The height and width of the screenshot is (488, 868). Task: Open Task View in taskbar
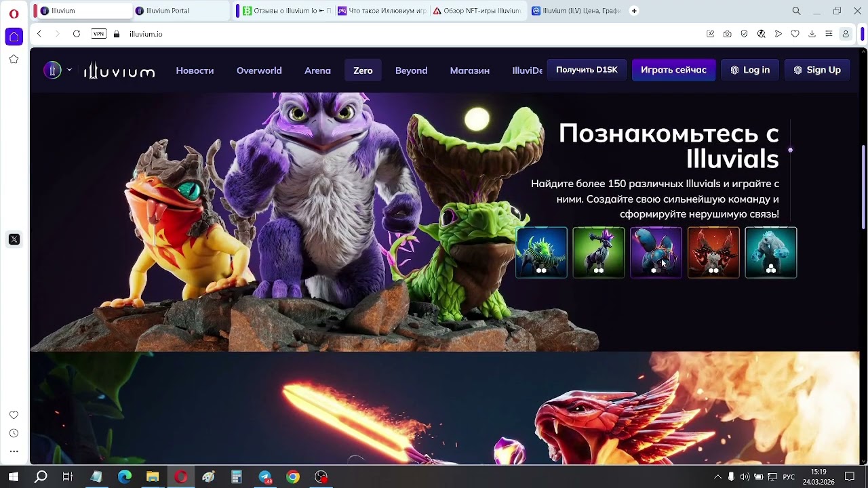point(68,476)
